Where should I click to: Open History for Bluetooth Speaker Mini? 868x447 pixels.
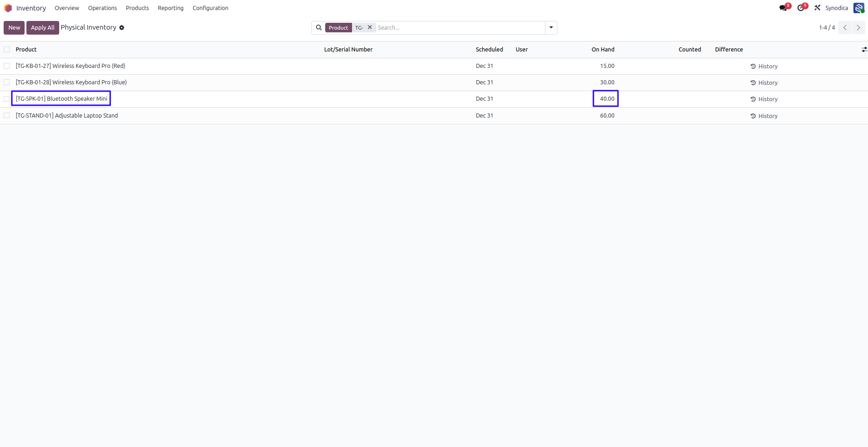point(764,99)
